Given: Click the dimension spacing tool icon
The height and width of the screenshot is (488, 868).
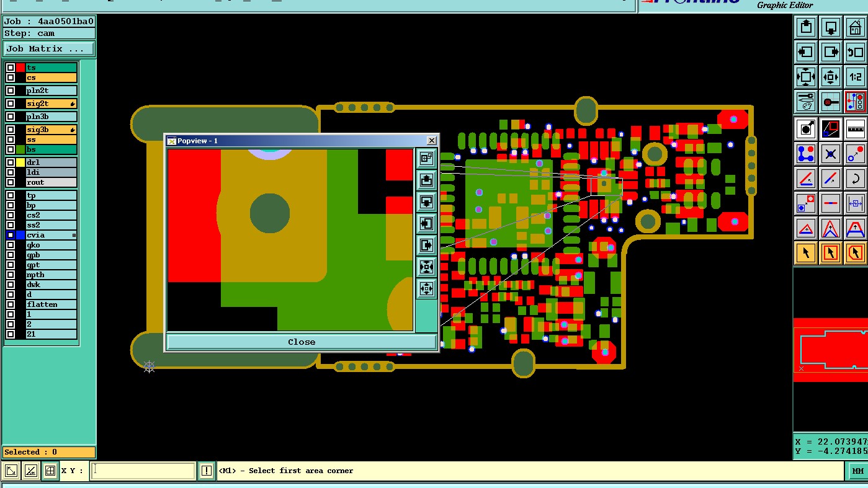Looking at the screenshot, I should click(856, 203).
